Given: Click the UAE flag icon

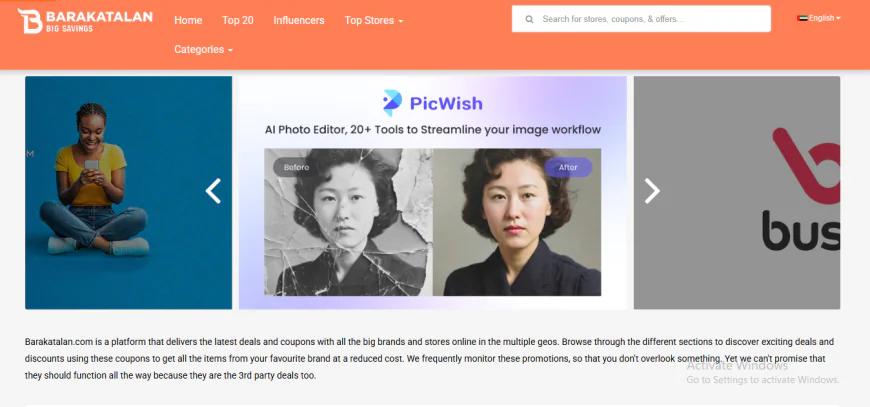Looking at the screenshot, I should [x=802, y=18].
